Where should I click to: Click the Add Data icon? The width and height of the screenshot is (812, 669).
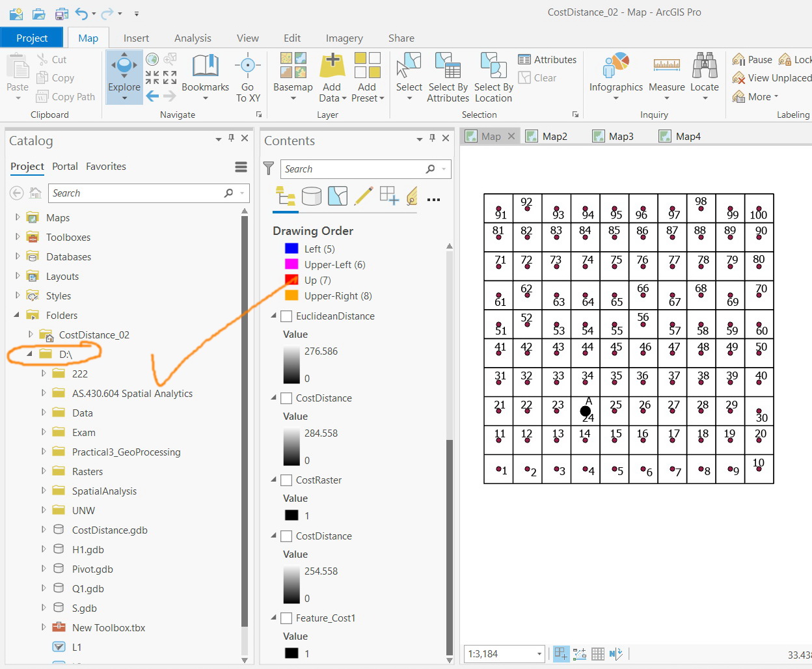point(332,66)
